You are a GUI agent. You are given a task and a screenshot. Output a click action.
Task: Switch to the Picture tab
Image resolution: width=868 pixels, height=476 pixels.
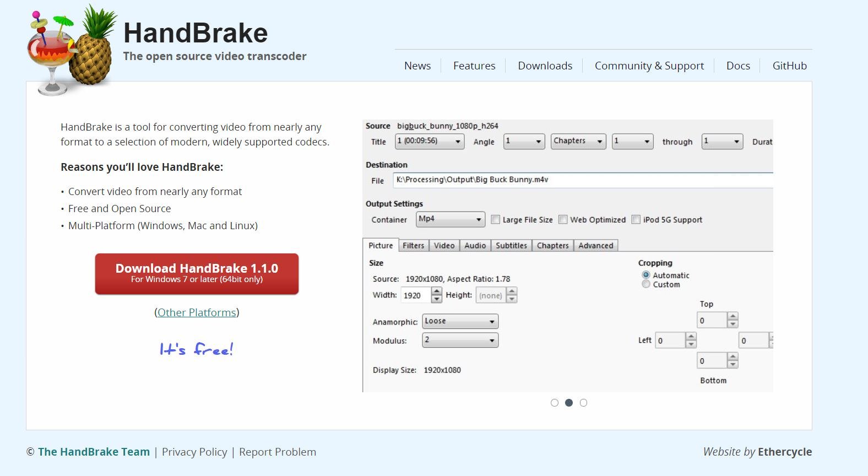click(x=381, y=246)
